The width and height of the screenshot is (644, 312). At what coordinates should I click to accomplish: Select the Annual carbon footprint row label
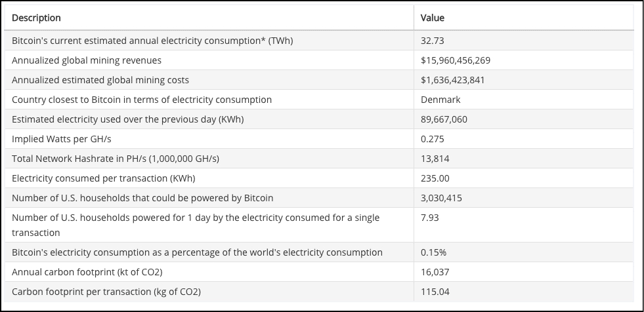[x=87, y=272]
